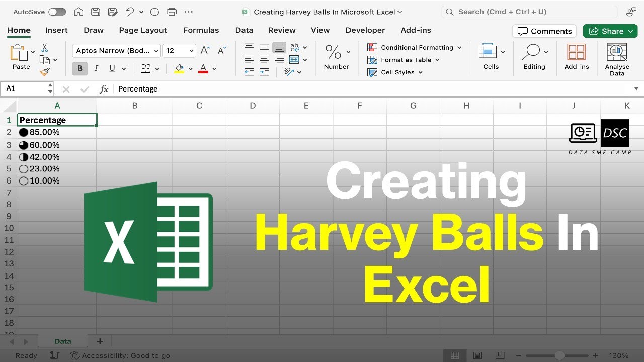Toggle Wrap Text
This screenshot has height=362, width=644.
295,47
